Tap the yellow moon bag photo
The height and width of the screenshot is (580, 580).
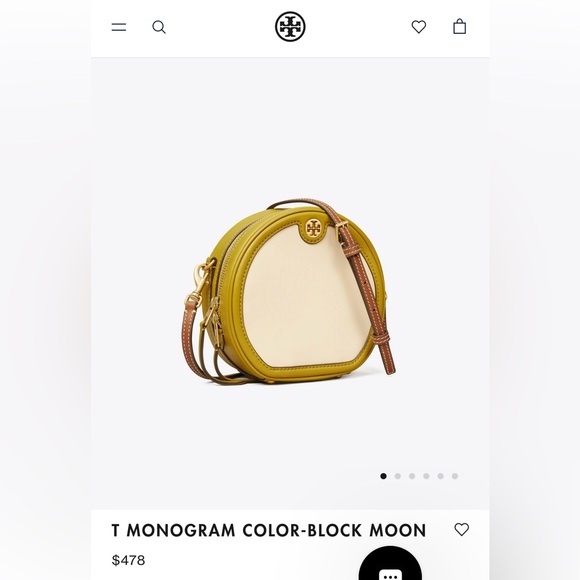289,291
